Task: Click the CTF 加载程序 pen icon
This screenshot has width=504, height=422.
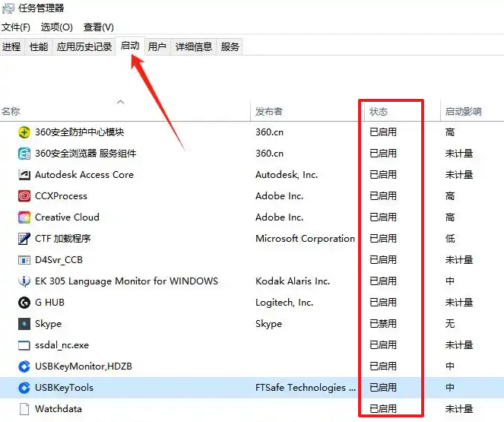Action: 24,239
